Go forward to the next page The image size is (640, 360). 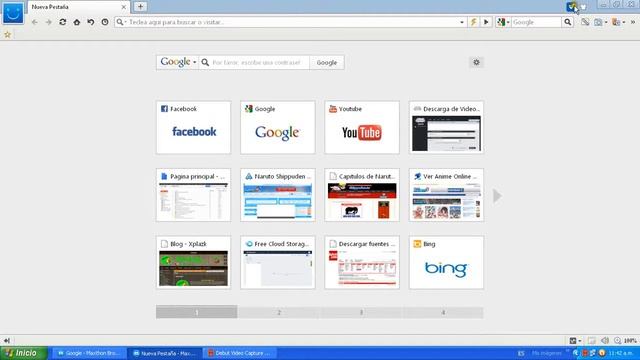(x=49, y=22)
